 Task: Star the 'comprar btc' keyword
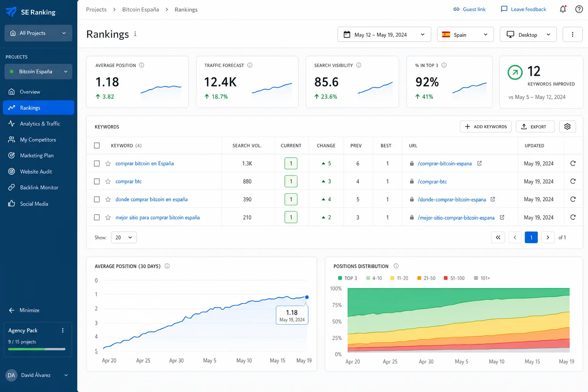(108, 181)
